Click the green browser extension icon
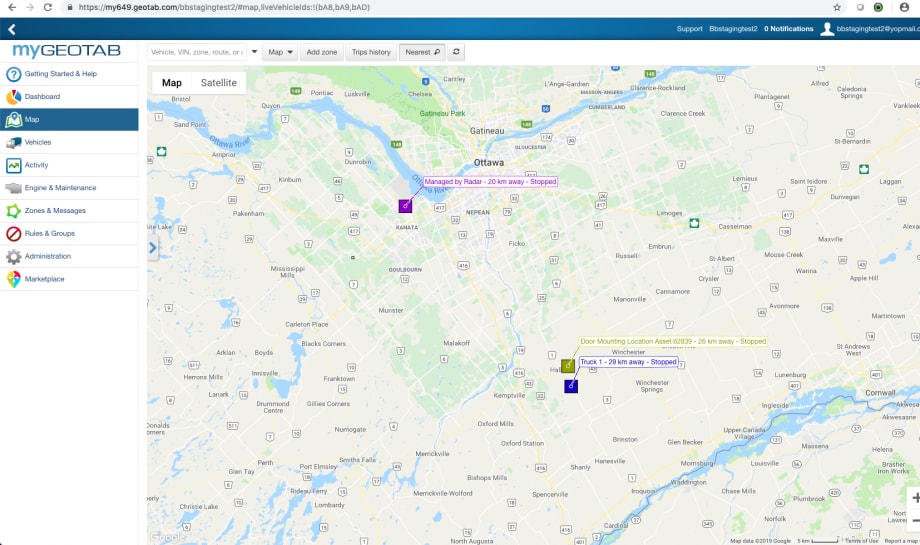This screenshot has height=545, width=920. (x=878, y=7)
